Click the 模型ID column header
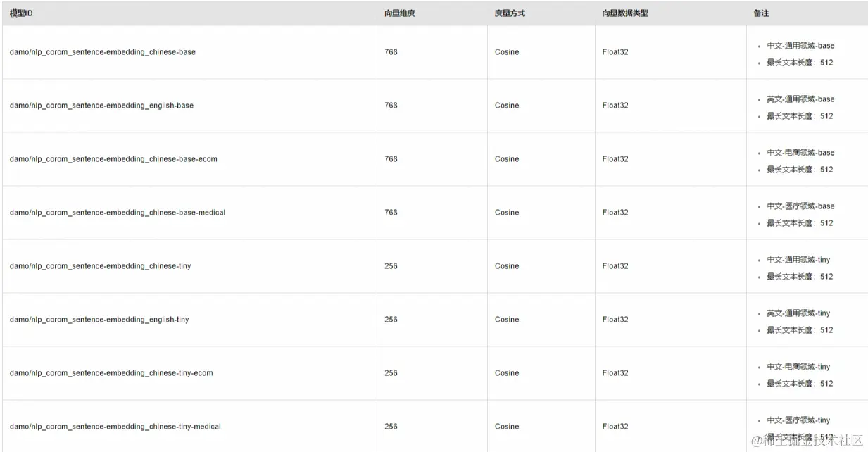 point(21,13)
